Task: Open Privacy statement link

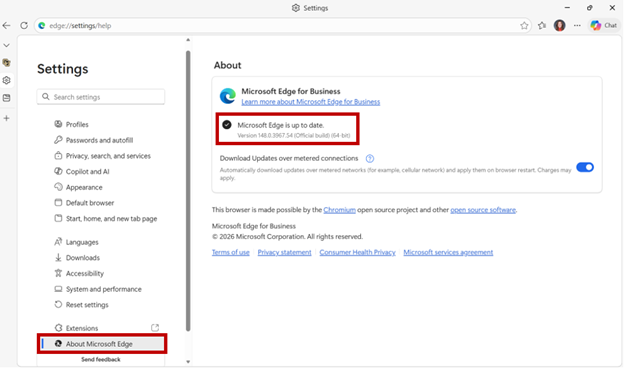Action: pos(284,252)
